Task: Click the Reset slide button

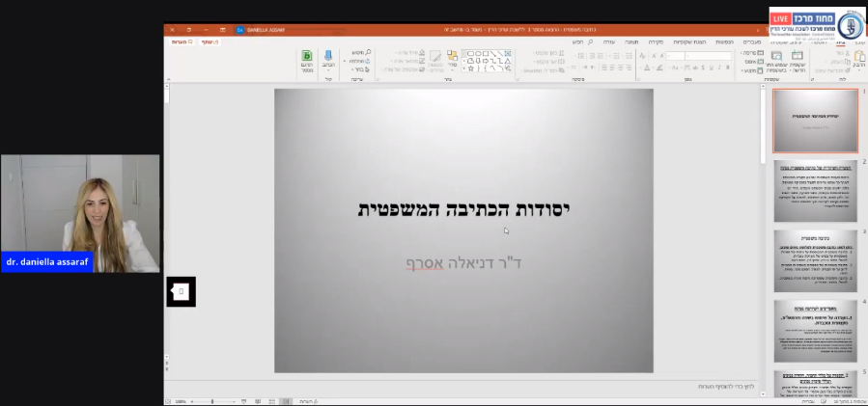Action: click(x=754, y=62)
